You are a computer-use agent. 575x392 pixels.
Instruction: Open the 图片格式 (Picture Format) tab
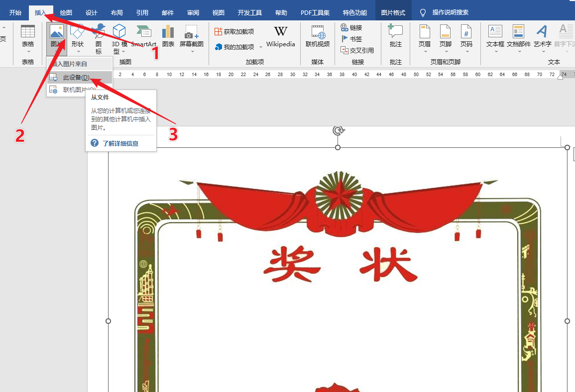coord(393,13)
